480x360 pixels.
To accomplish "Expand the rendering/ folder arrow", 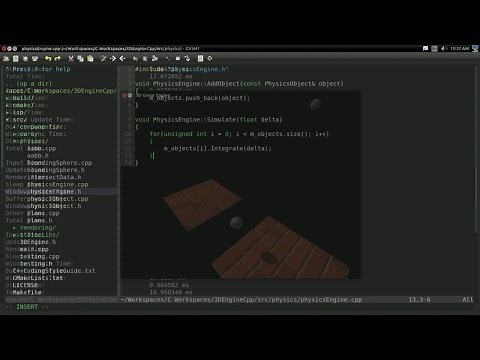I will [x=15, y=228].
